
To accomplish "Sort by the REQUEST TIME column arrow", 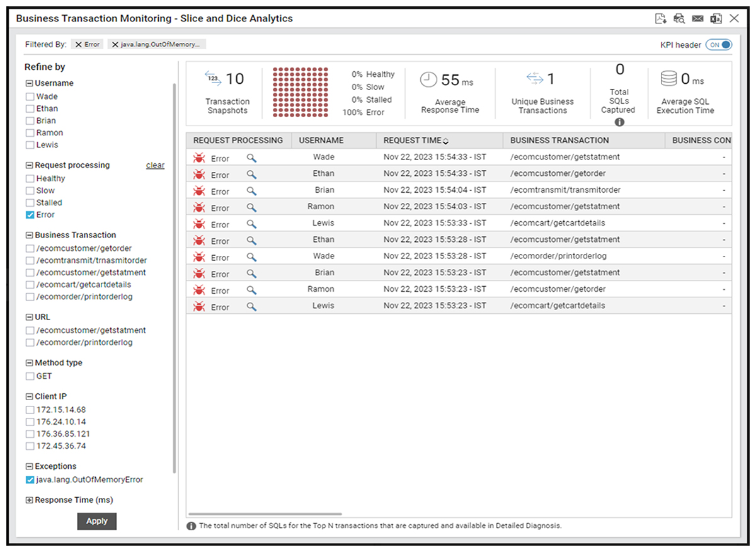I will [x=446, y=141].
